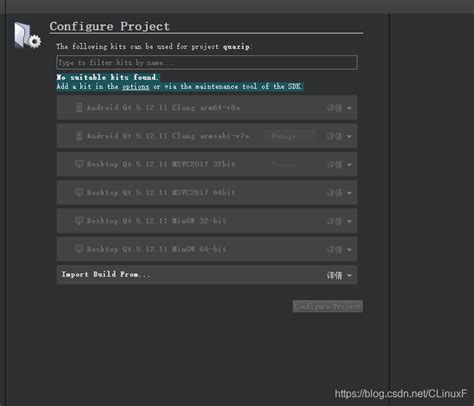Click the Configure Project folder-gear icon
The width and height of the screenshot is (474, 406).
27,35
